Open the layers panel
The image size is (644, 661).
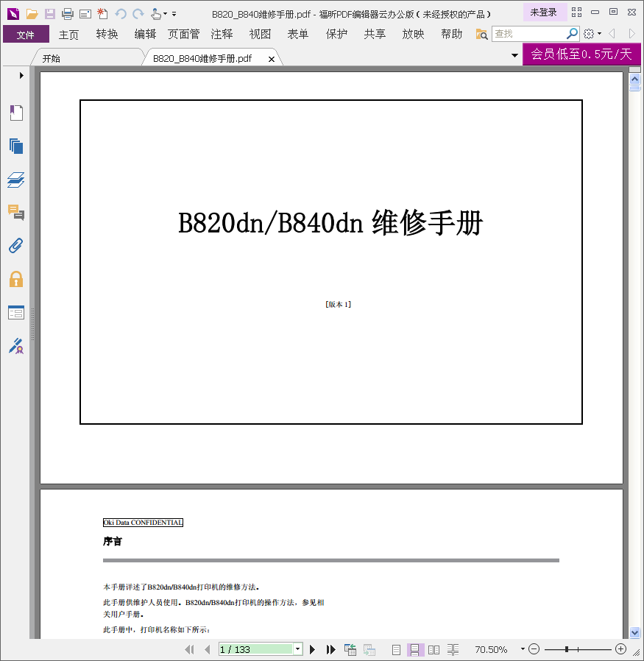16,180
